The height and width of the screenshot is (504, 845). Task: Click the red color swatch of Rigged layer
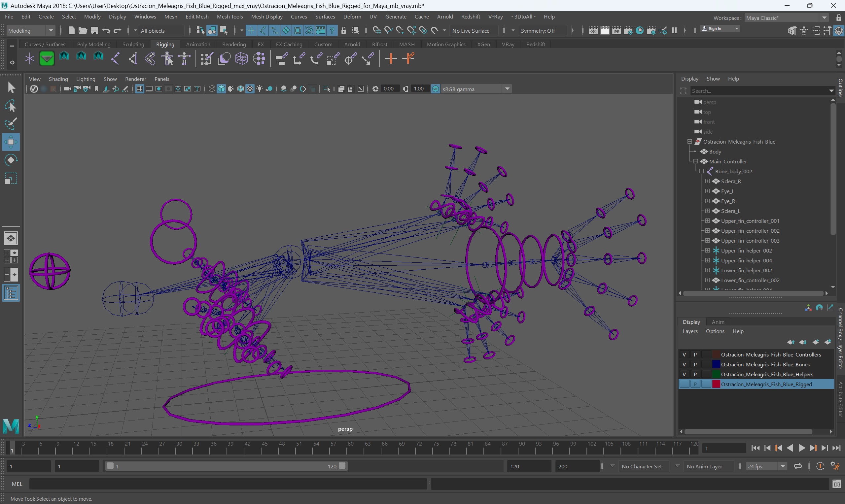pos(716,384)
